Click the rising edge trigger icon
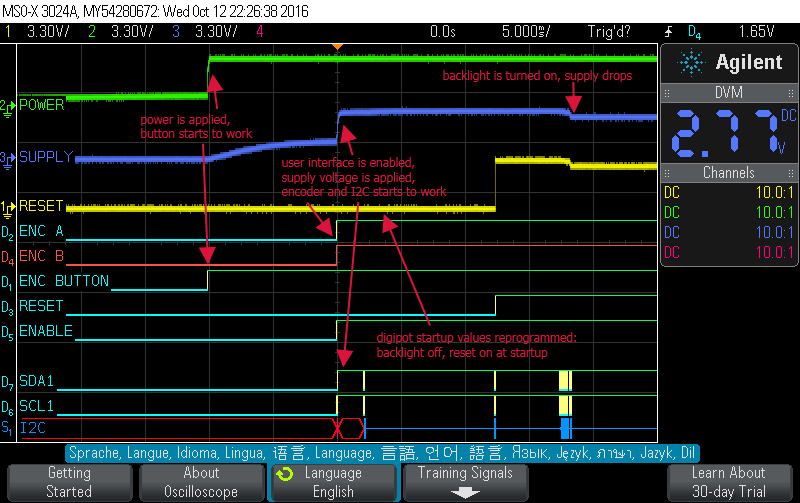This screenshot has width=800, height=503. pos(669,31)
